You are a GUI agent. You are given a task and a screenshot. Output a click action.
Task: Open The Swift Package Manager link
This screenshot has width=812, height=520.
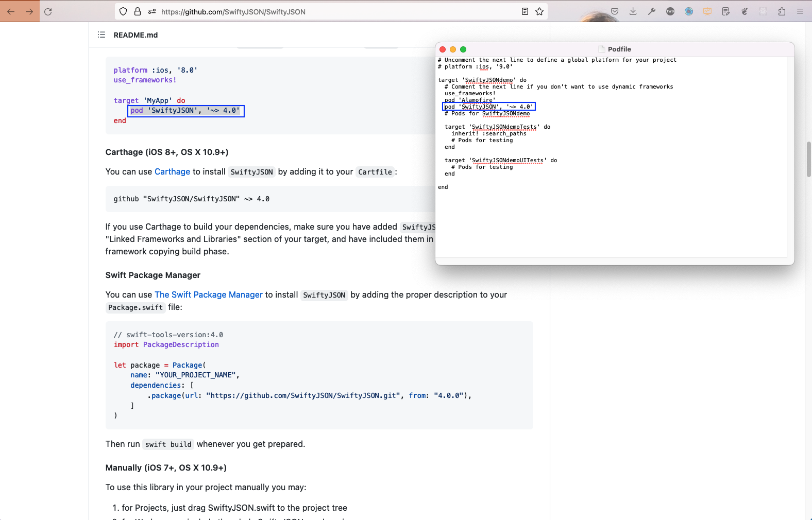pyautogui.click(x=209, y=294)
